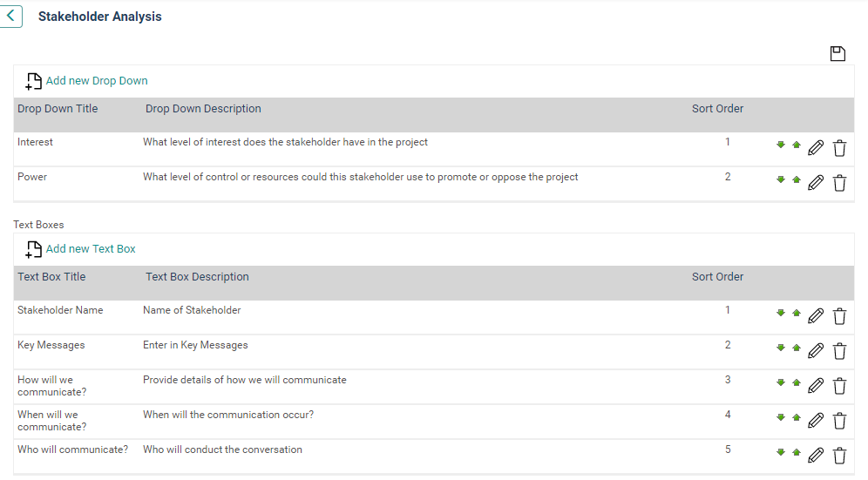Screen dimensions: 868x480
Task: Click Add new Text Box link
Action: (91, 249)
